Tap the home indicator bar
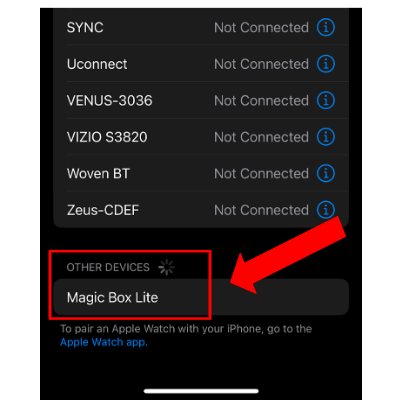Viewport: 406px width, 412px height. click(x=201, y=391)
